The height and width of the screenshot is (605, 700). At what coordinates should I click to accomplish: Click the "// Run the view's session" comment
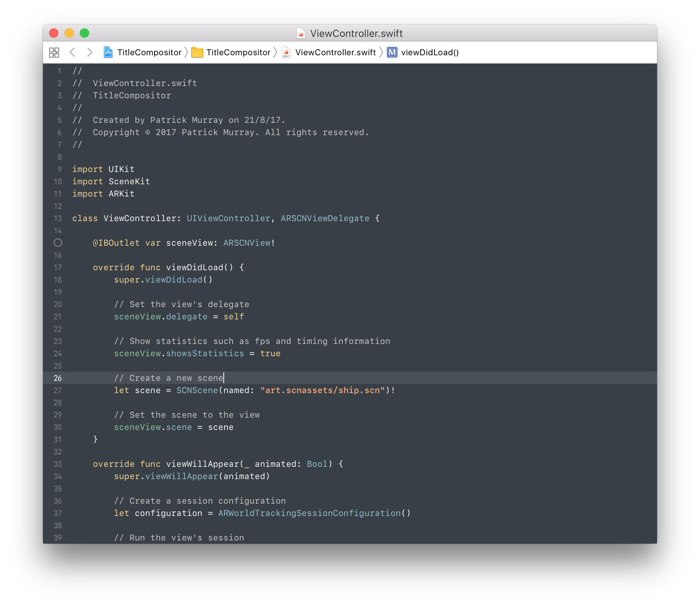[x=179, y=538]
